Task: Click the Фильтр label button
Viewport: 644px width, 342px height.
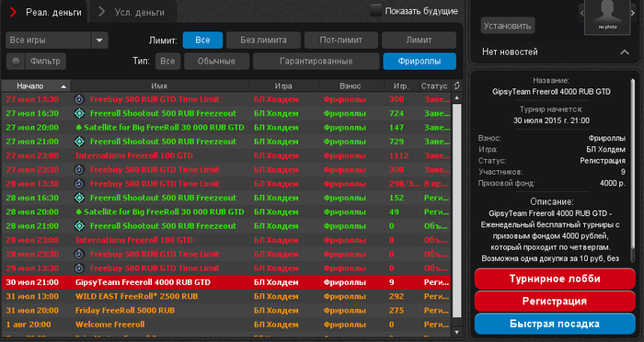Action: point(46,62)
